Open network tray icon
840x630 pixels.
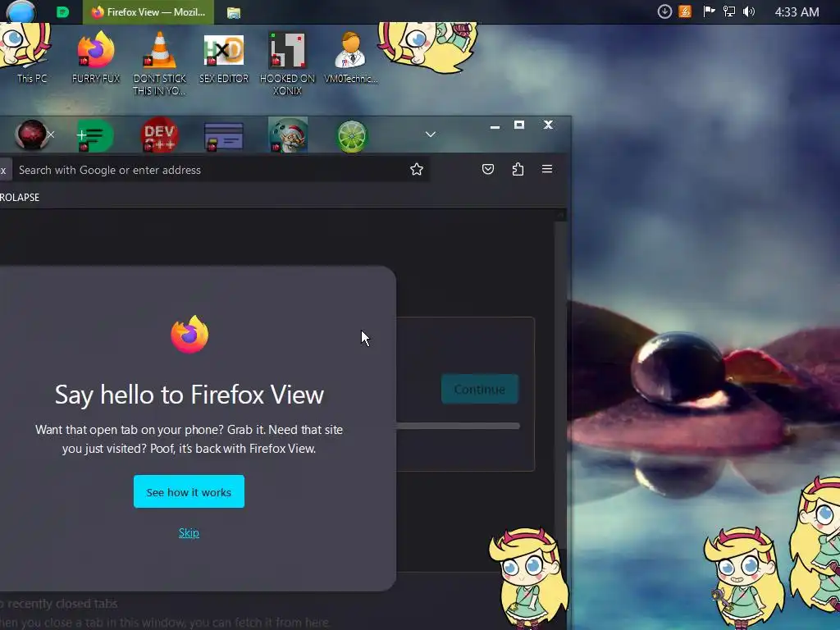[x=728, y=11]
